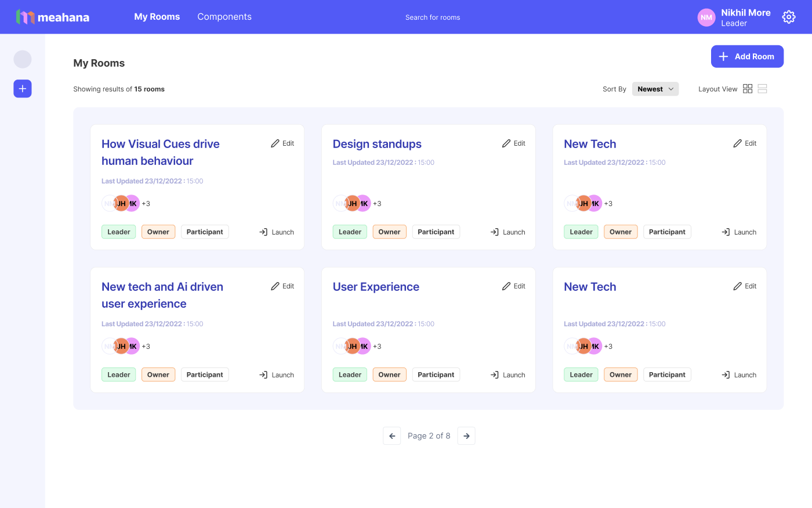Open the Design standups room title
Screen dimensions: 812x508
coord(377,144)
